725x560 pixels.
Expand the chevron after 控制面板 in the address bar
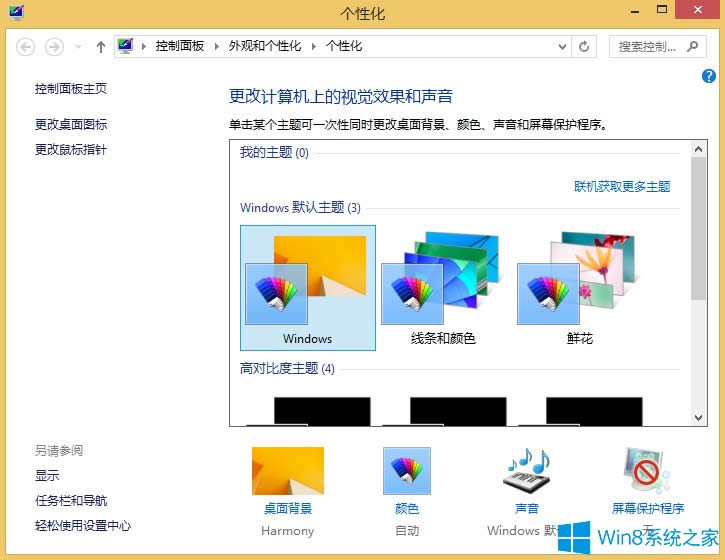pyautogui.click(x=216, y=46)
